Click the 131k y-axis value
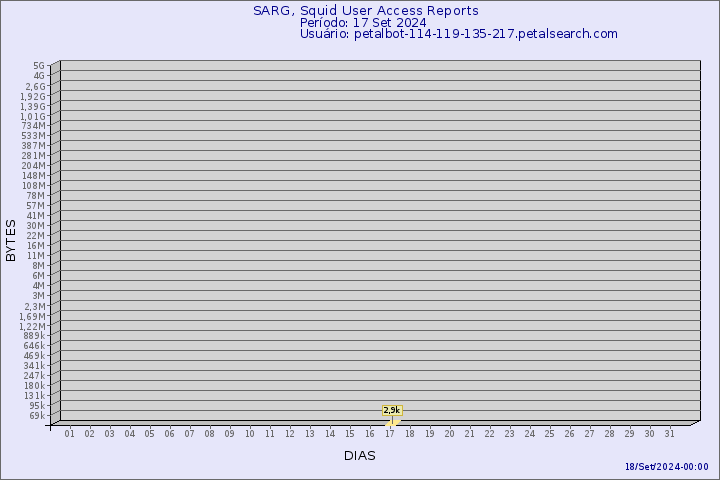This screenshot has height=480, width=720. pyautogui.click(x=34, y=395)
